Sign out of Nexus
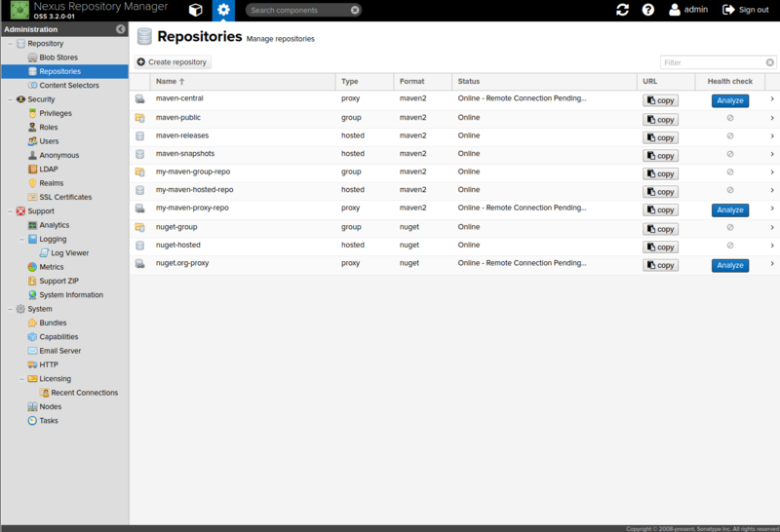This screenshot has width=780, height=532. point(745,10)
